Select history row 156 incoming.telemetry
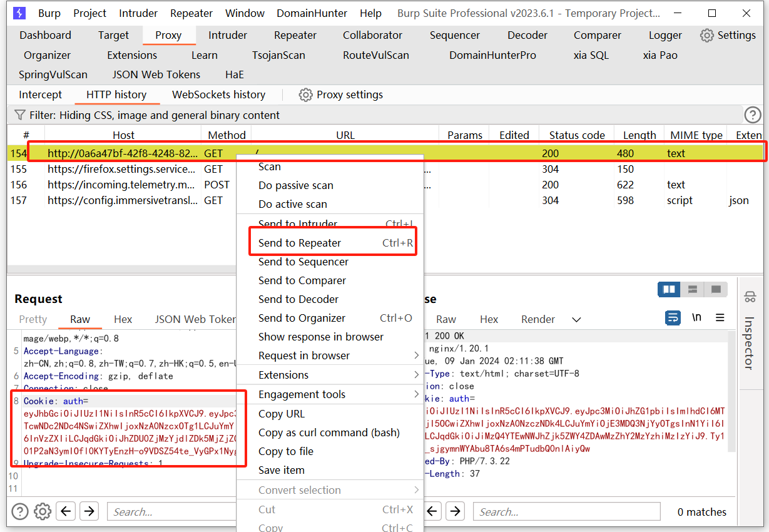The image size is (769, 532). [385, 185]
